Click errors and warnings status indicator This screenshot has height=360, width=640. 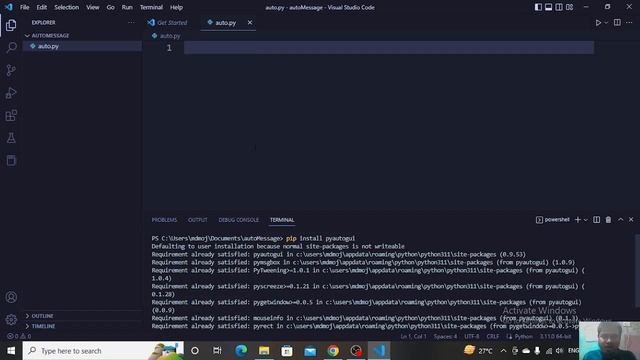click(19, 336)
